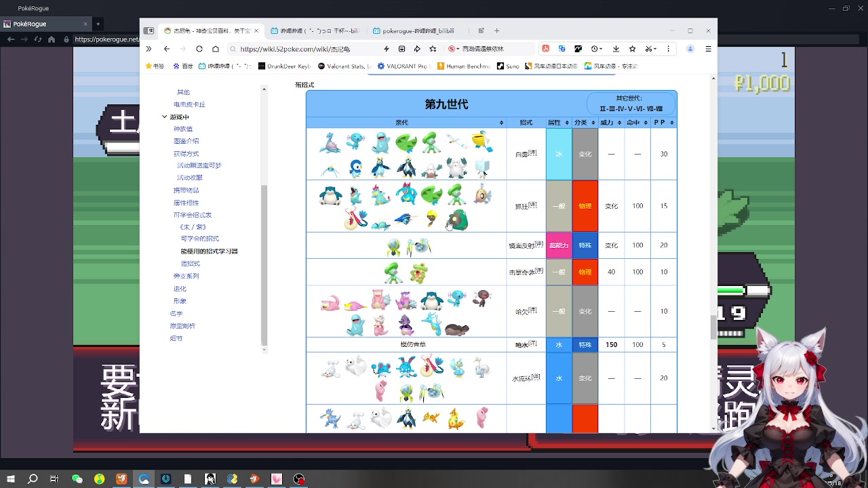Screen dimensions: 868x488
Task: Open the translate extension icon
Action: pos(561,49)
